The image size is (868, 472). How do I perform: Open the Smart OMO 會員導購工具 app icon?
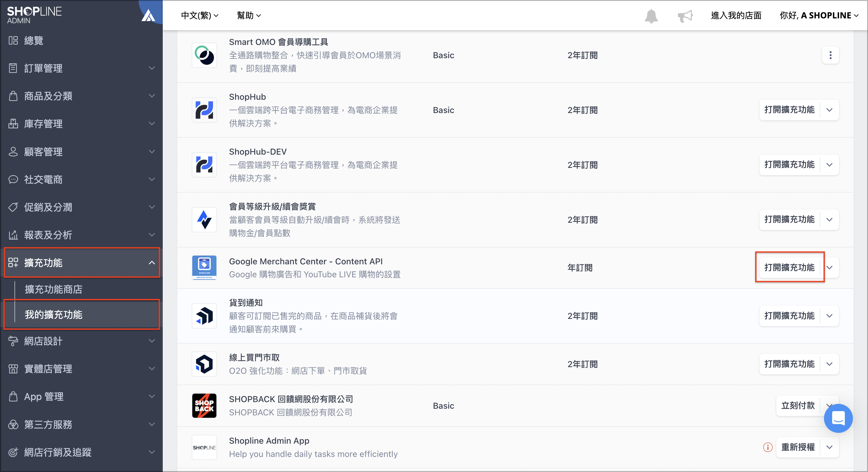point(204,55)
